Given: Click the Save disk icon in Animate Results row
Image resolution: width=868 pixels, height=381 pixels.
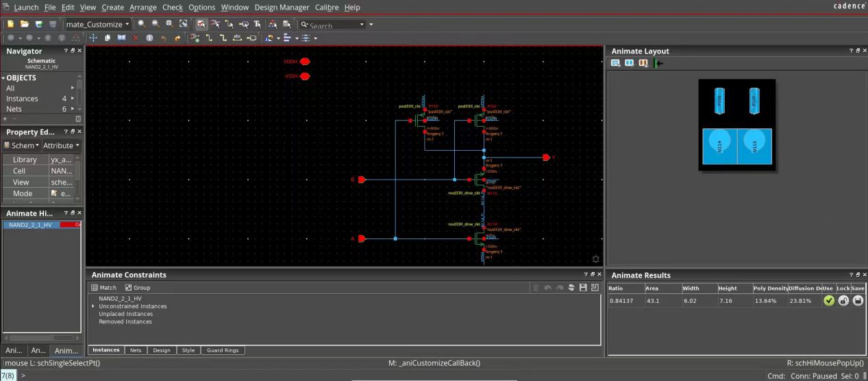Looking at the screenshot, I should (858, 300).
